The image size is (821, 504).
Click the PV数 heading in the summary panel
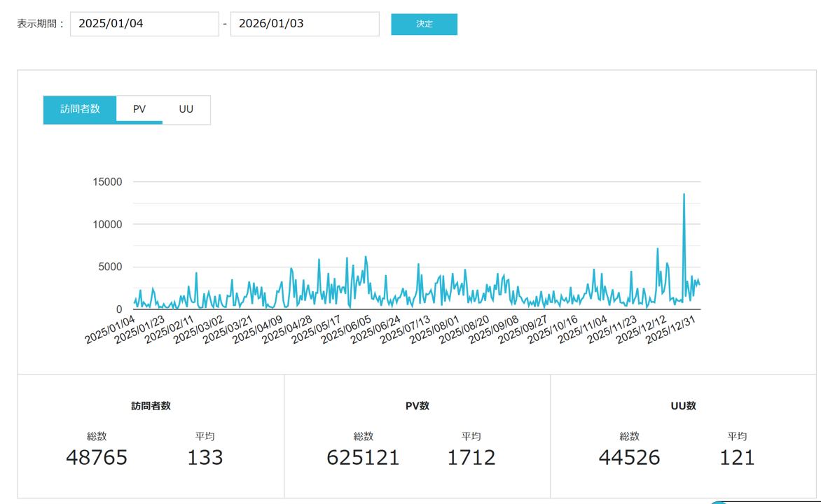tap(417, 406)
